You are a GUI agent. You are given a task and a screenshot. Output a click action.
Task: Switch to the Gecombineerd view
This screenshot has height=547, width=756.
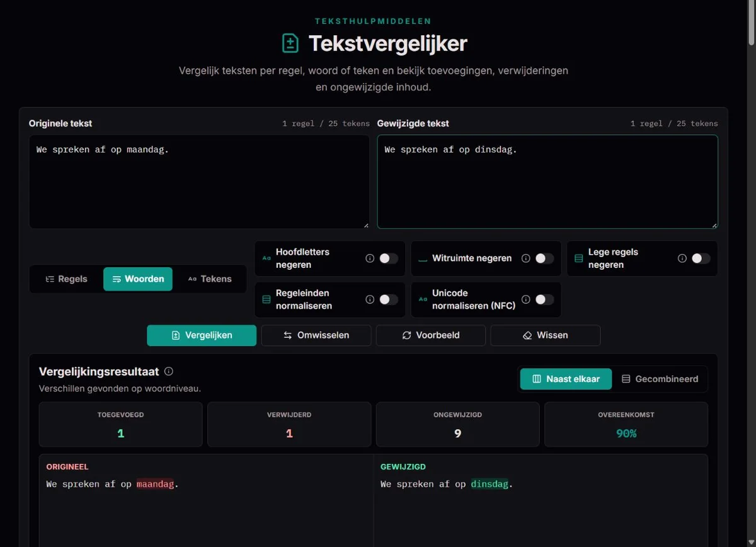pyautogui.click(x=660, y=379)
